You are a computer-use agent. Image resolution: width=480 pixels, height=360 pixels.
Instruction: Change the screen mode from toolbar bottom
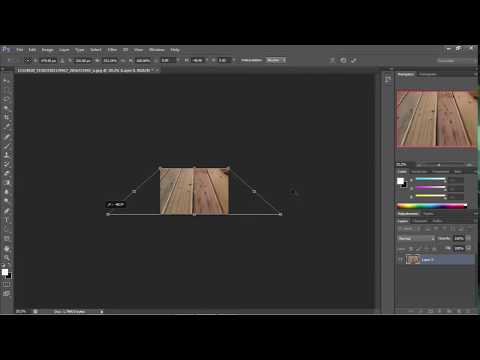coord(7,293)
